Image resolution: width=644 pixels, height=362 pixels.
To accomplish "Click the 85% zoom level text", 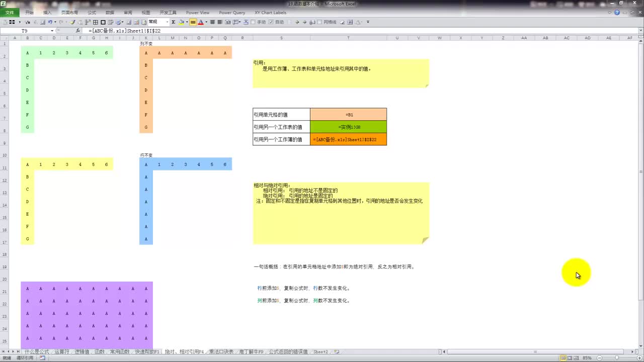I will (x=587, y=358).
